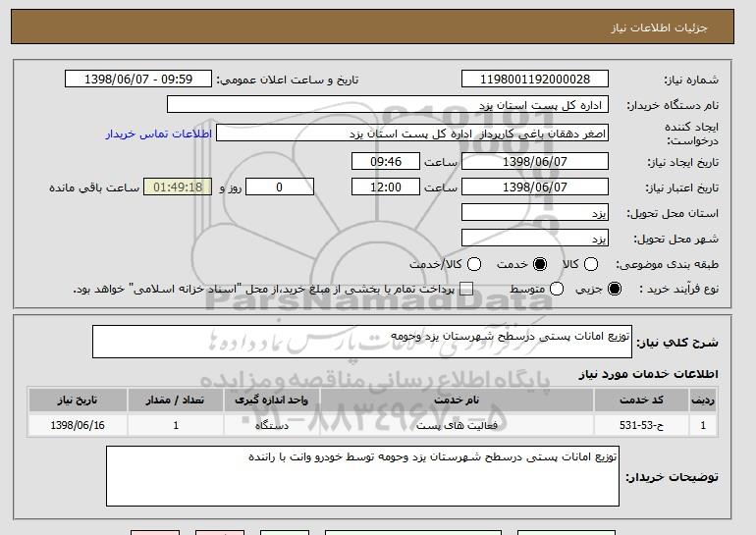Click the شرح کلی نیاز text box
The image size is (756, 535).
point(362,342)
